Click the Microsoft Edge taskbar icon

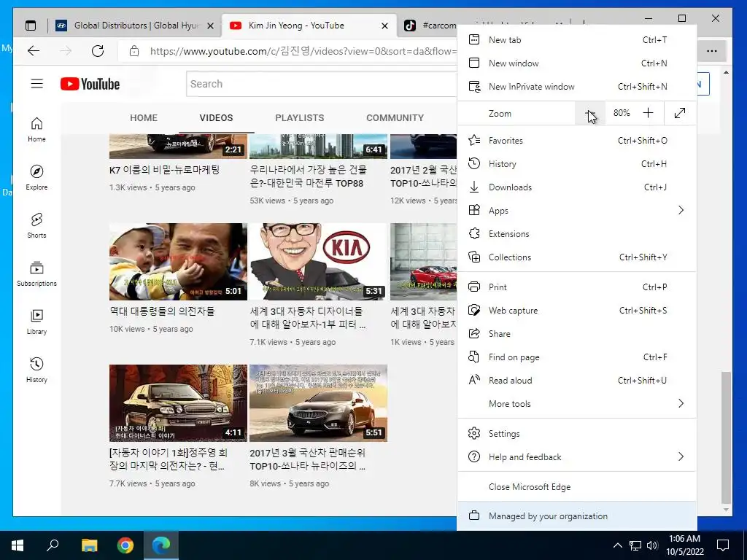coord(161,545)
